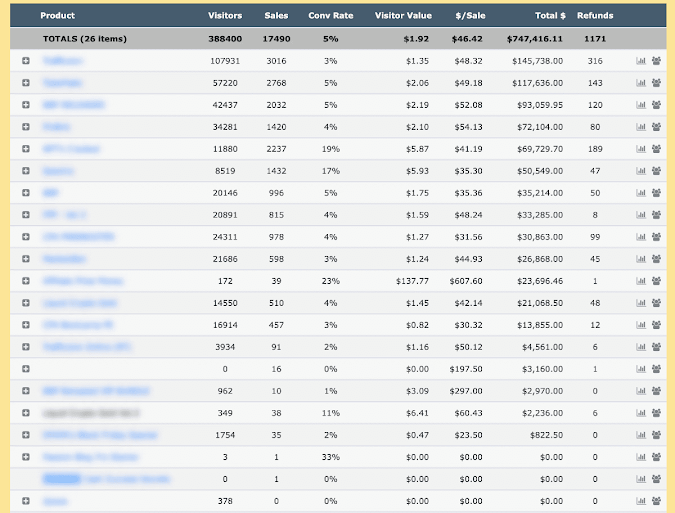Click the grand total $747,416.11 cell
Screen dimensions: 675x513
point(535,39)
